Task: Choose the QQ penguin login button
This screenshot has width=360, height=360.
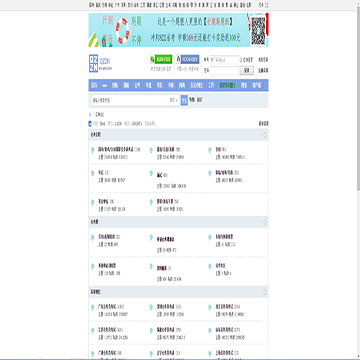Action: 188,59
